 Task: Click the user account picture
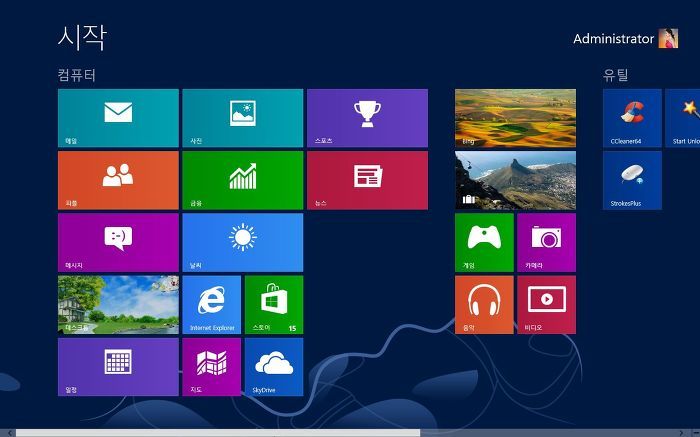[668, 38]
